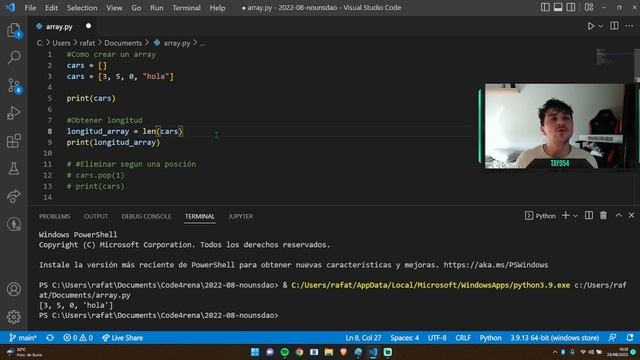Image resolution: width=640 pixels, height=360 pixels.
Task: Open the Run menu
Action: pos(156,8)
